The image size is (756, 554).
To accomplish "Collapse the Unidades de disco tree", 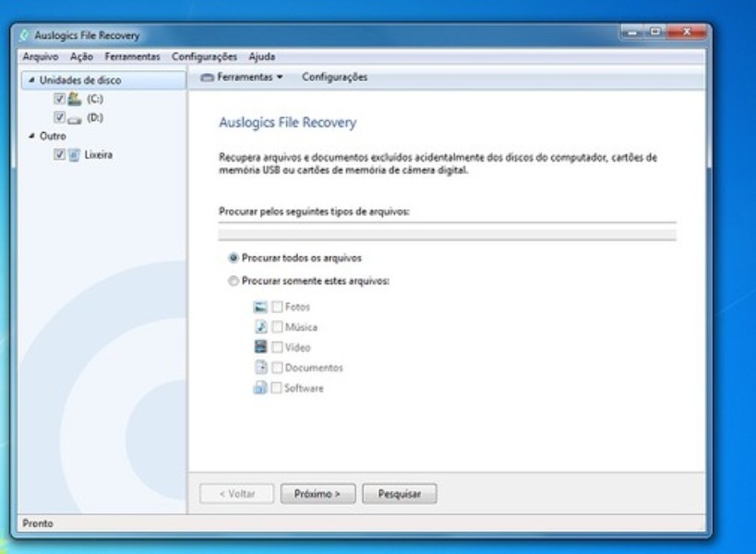I will [31, 80].
